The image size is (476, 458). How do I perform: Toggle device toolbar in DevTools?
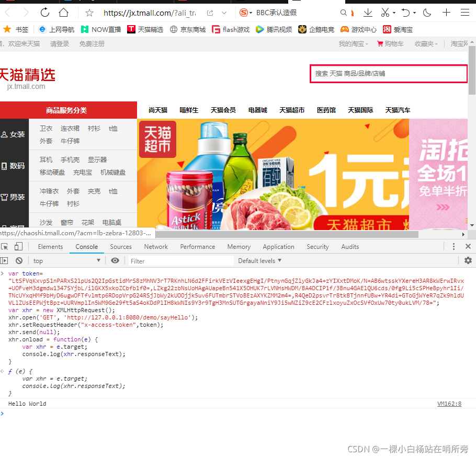pyautogui.click(x=18, y=246)
